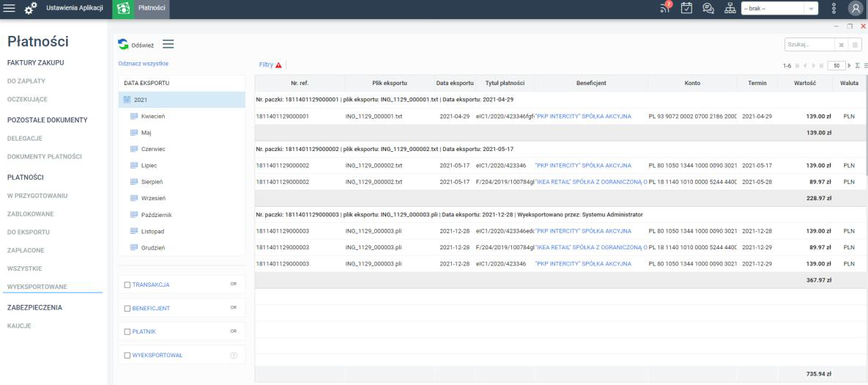
Task: Open the hamburger main menu icon
Action: click(x=10, y=8)
